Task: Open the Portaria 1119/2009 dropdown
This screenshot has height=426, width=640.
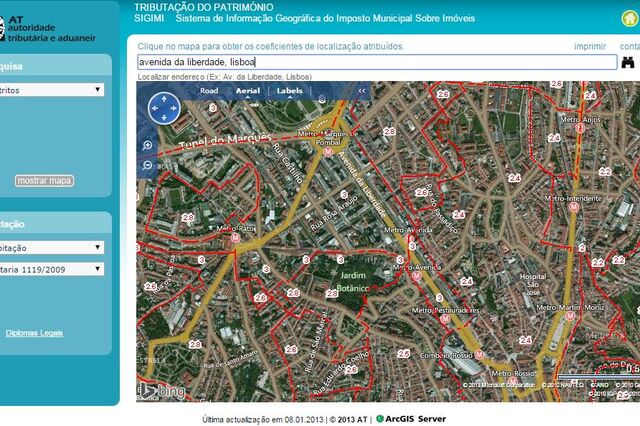Action: [x=51, y=269]
